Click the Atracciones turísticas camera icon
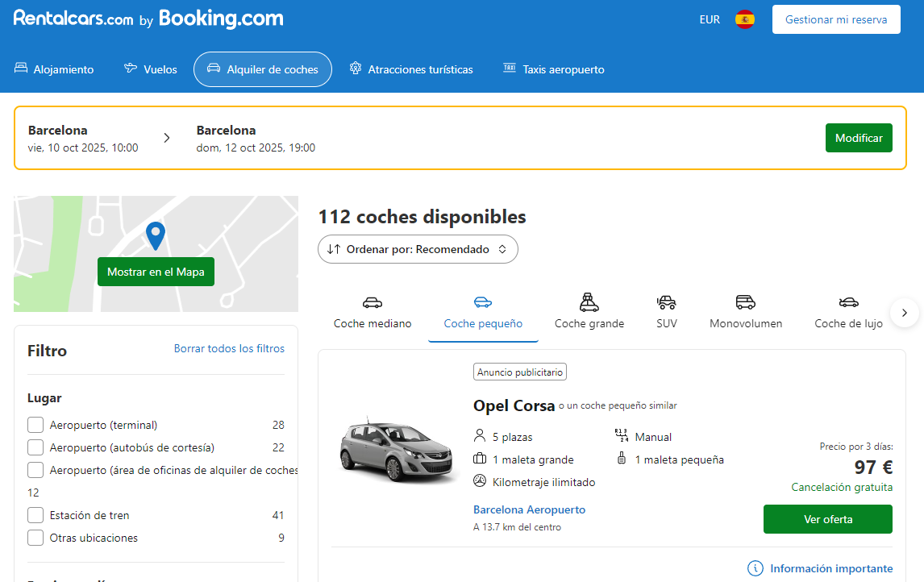Image resolution: width=924 pixels, height=582 pixels. [355, 69]
